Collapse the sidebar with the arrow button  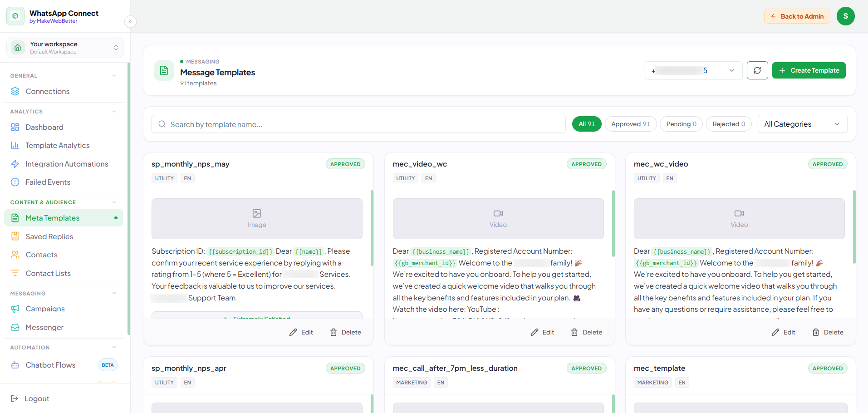(130, 22)
